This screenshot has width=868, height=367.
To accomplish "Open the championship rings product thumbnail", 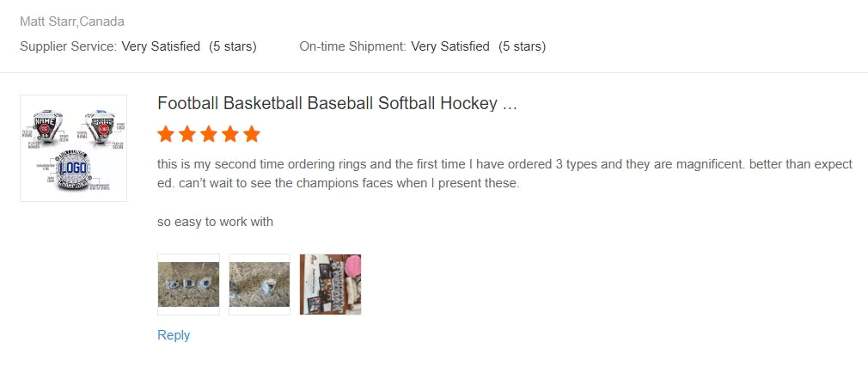I will 73,149.
